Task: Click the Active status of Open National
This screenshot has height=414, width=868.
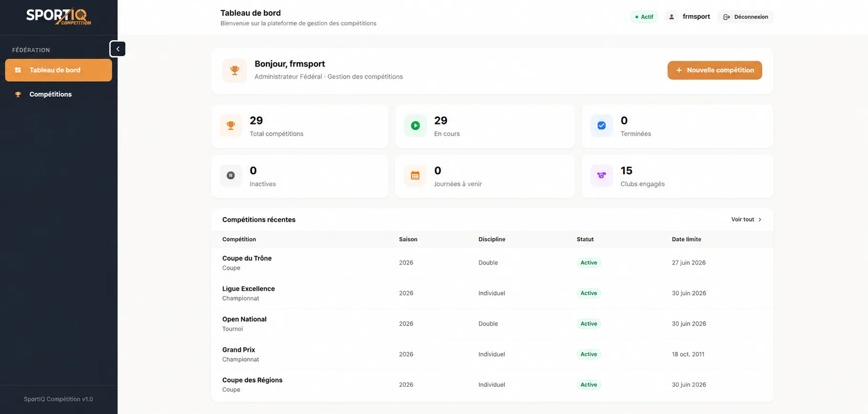Action: pyautogui.click(x=589, y=324)
